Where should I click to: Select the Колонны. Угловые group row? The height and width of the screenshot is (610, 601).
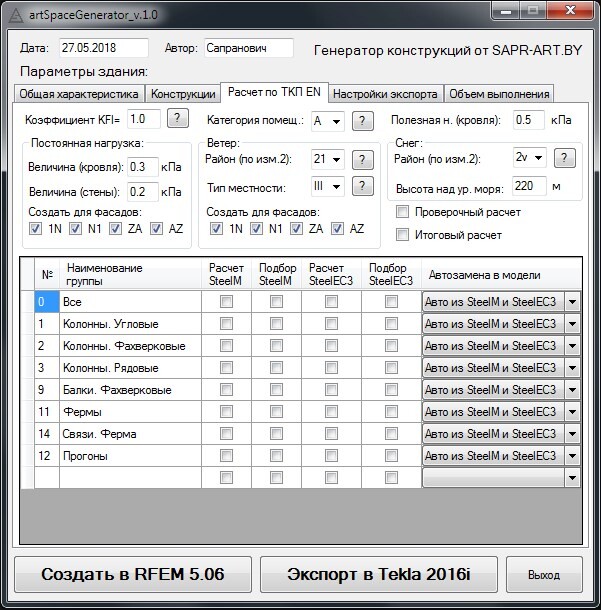coord(130,324)
